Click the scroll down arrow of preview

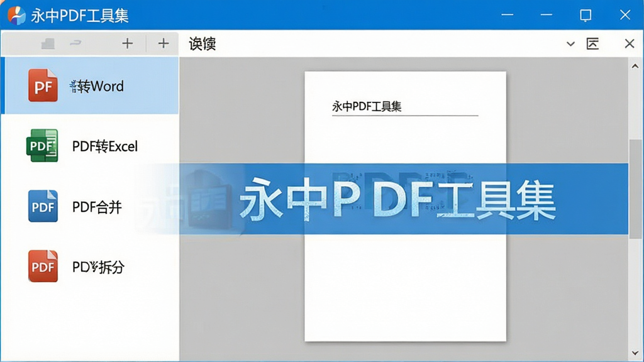[x=635, y=353]
